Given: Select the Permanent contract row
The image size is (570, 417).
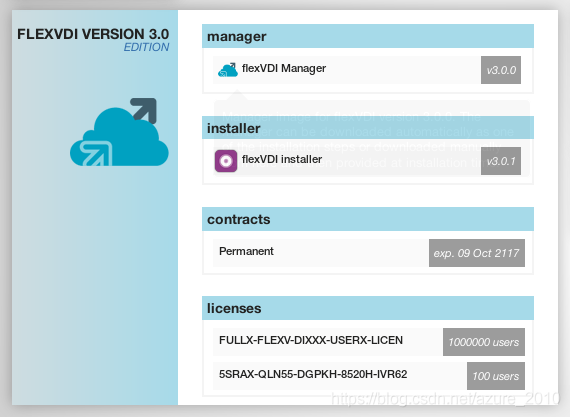Looking at the screenshot, I should tap(369, 253).
